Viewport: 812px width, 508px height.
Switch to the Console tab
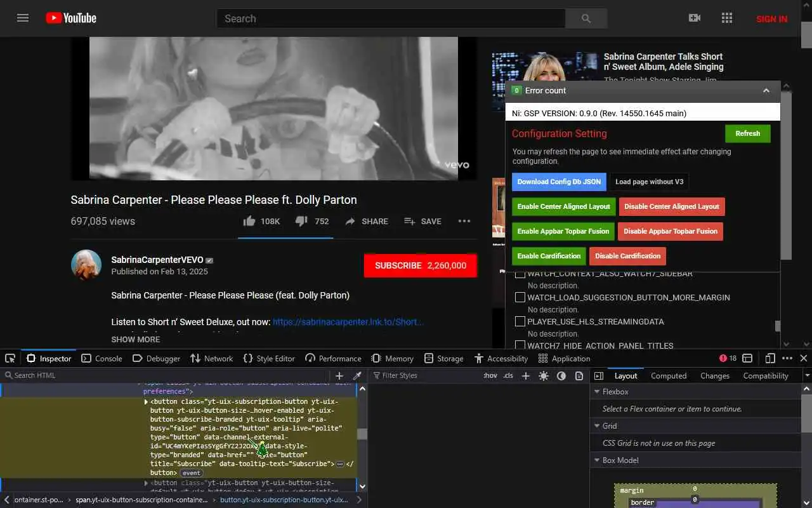tap(101, 358)
